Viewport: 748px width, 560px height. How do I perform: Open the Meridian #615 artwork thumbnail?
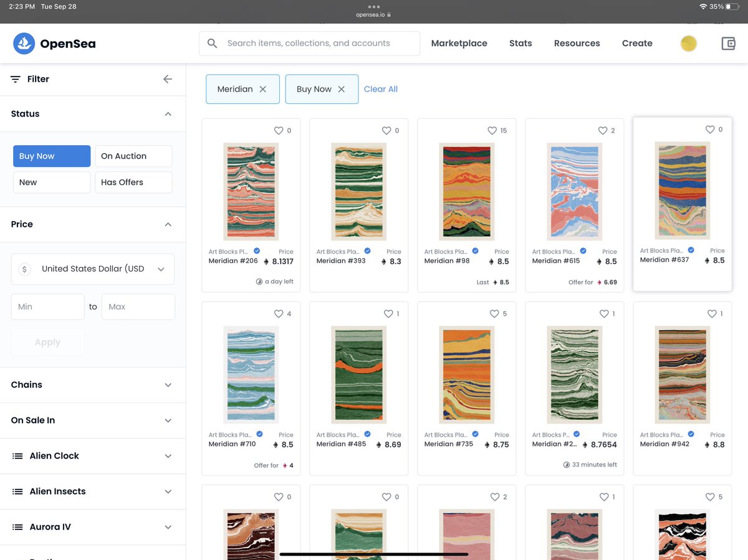(575, 192)
